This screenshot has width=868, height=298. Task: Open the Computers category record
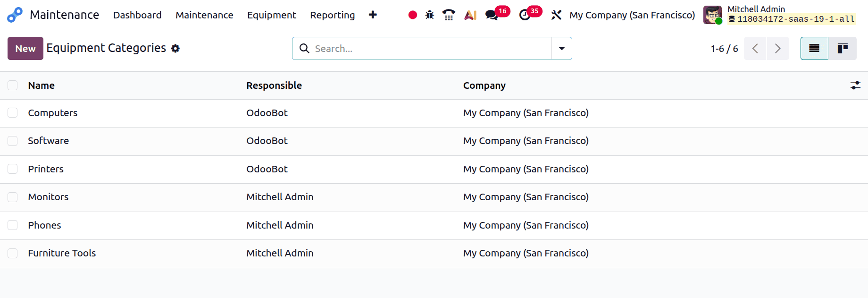pos(53,113)
